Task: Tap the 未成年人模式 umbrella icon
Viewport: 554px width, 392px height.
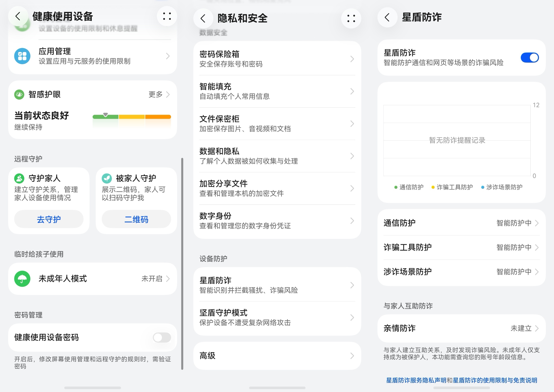Action: (22, 279)
